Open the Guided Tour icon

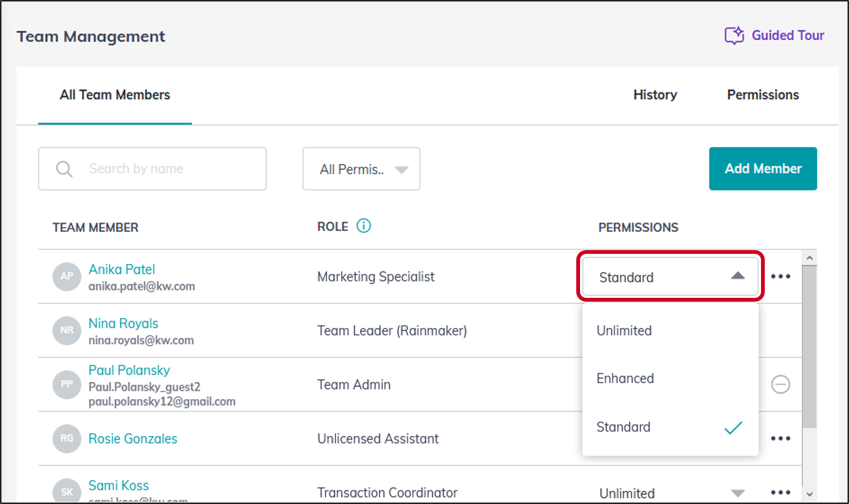pos(734,35)
